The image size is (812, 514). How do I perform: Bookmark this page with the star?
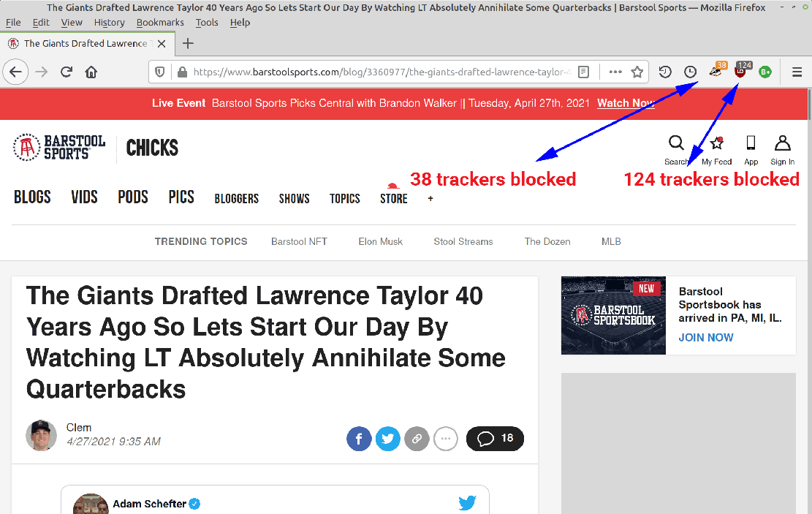[x=637, y=72]
